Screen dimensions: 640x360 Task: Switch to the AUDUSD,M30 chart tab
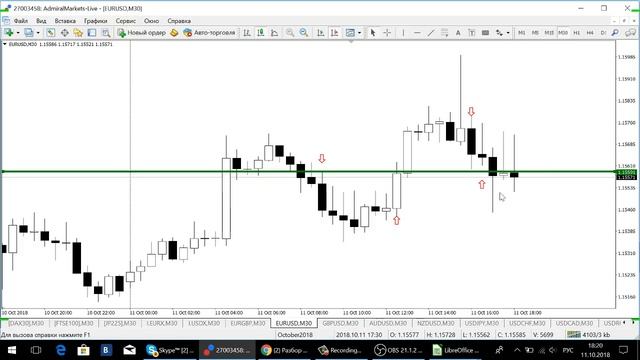pyautogui.click(x=388, y=323)
